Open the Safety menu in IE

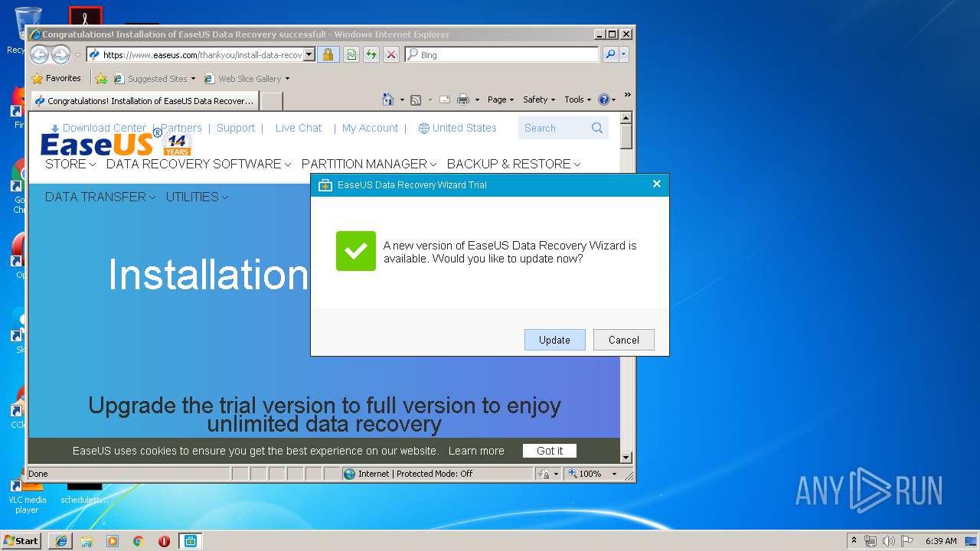tap(539, 99)
